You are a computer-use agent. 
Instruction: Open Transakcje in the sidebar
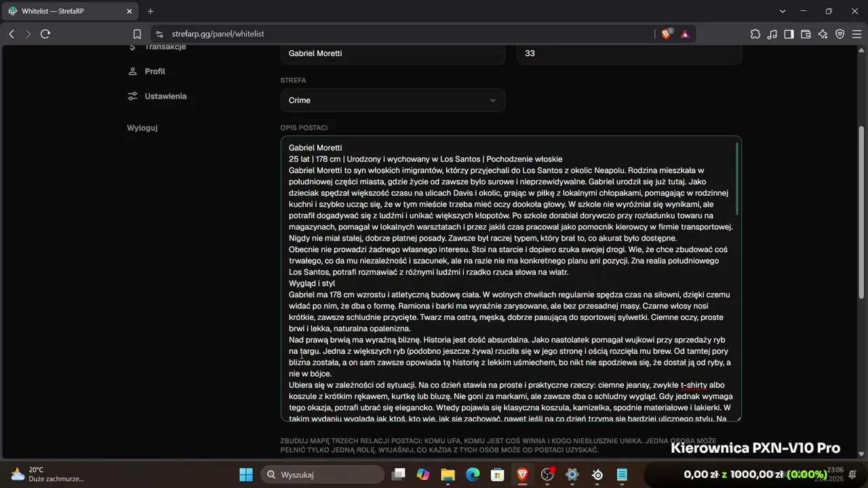pos(165,47)
